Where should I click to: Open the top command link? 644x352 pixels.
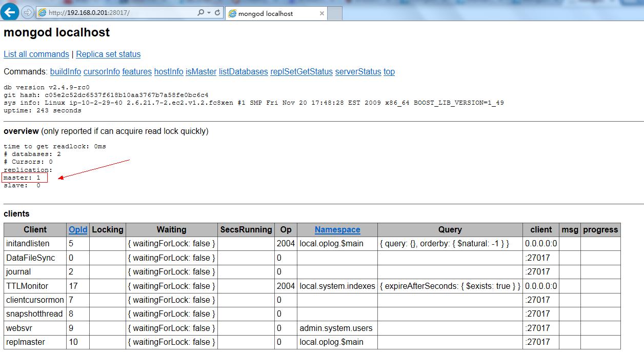pos(389,71)
